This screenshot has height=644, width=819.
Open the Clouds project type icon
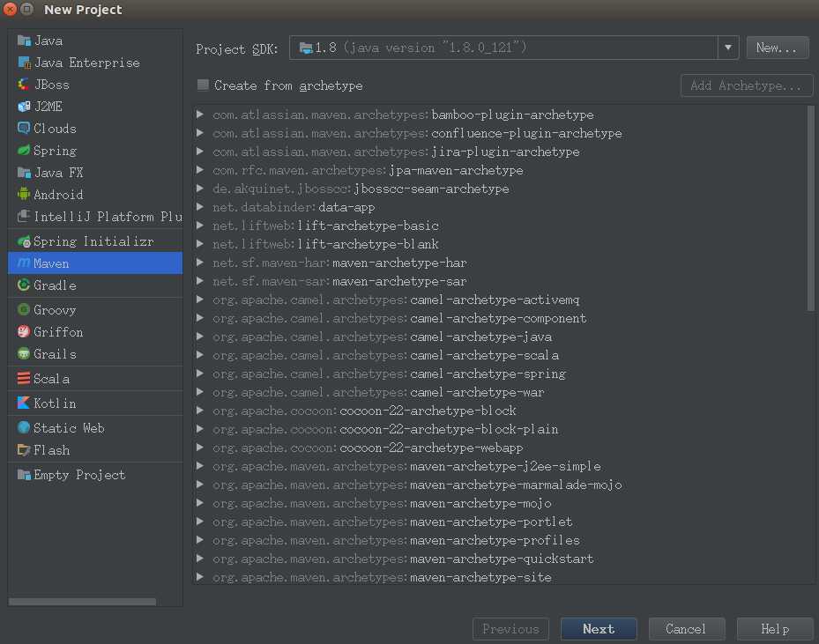click(x=24, y=129)
